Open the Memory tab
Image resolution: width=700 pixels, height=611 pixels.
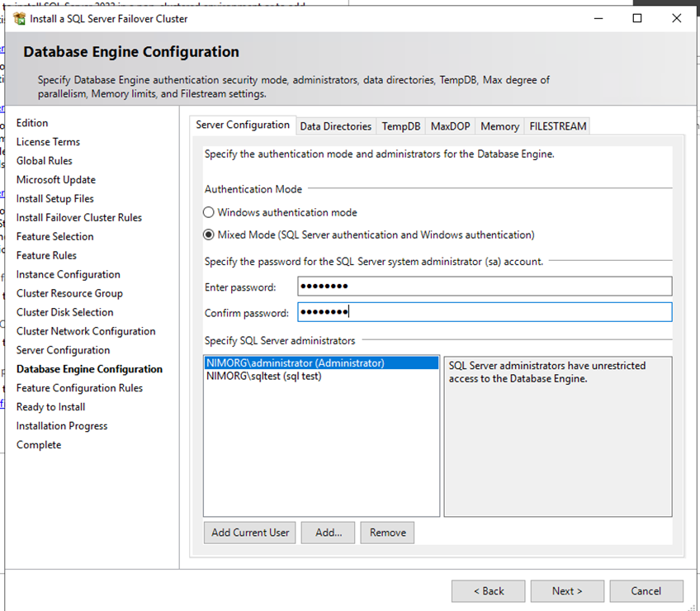pyautogui.click(x=499, y=126)
